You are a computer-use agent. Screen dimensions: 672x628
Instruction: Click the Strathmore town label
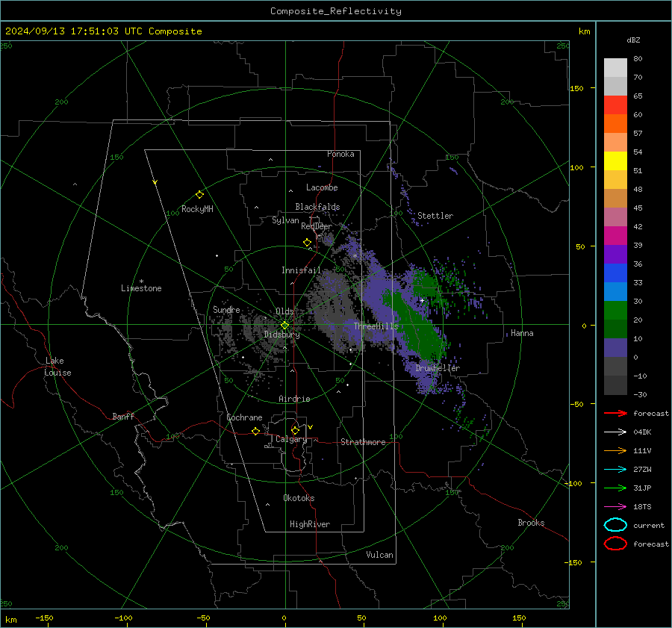[363, 442]
